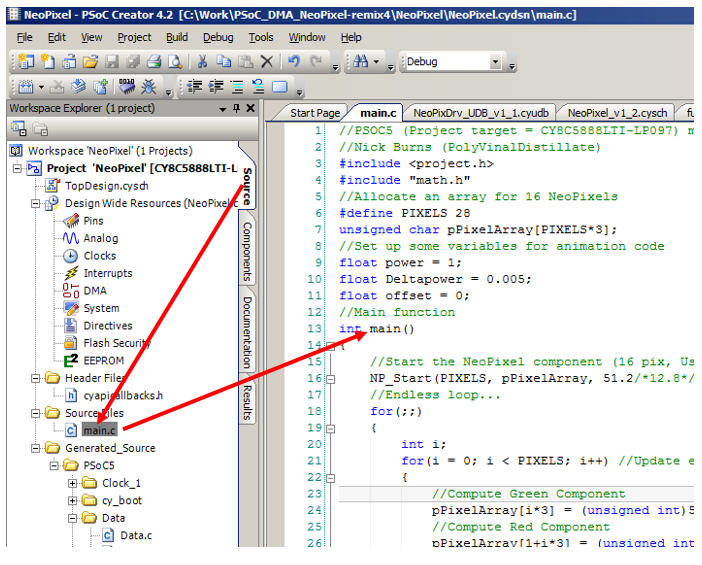Open the Debug menu
The height and width of the screenshot is (565, 702).
pyautogui.click(x=218, y=38)
